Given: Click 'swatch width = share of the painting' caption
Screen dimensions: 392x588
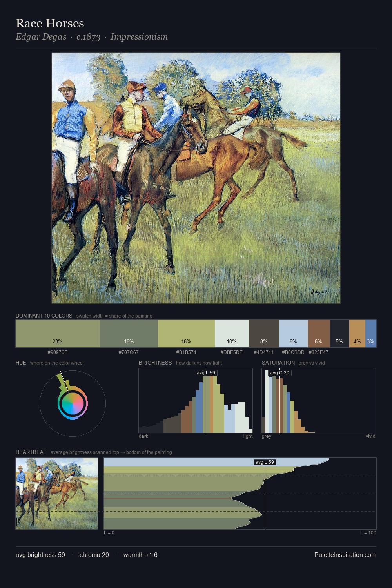Looking at the screenshot, I should click(x=114, y=316).
